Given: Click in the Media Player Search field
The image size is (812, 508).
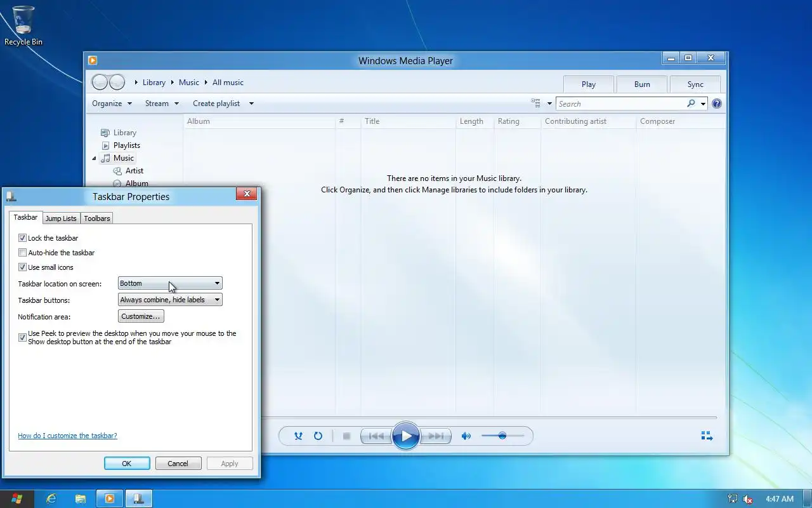Looking at the screenshot, I should [x=622, y=104].
